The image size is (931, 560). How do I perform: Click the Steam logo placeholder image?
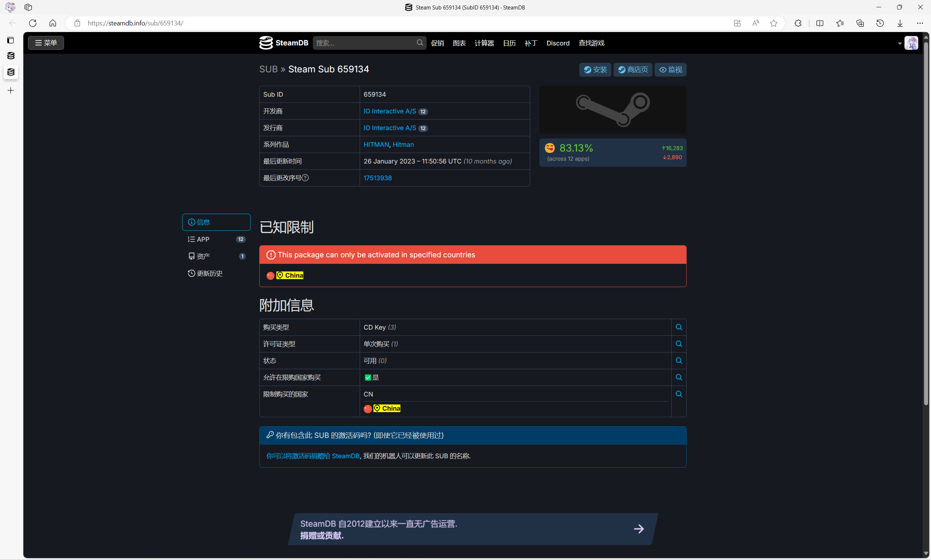click(x=613, y=109)
